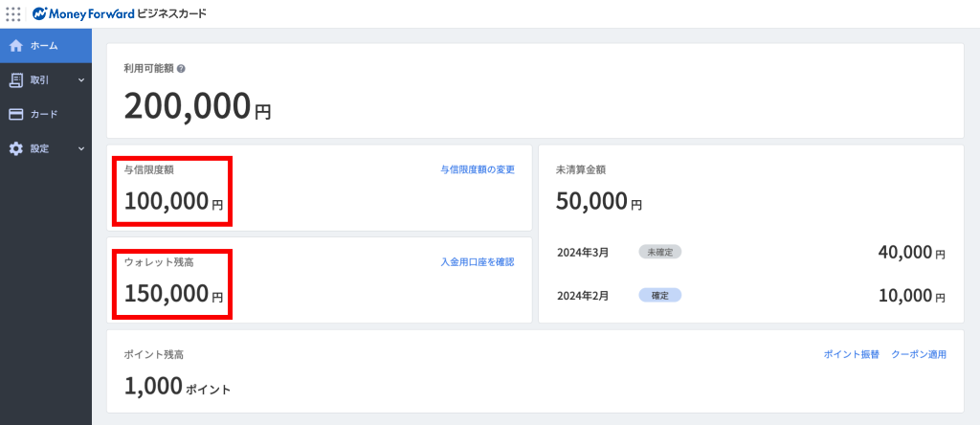Open the app launcher grid icon
Image resolution: width=980 pixels, height=425 pixels.
(13, 14)
